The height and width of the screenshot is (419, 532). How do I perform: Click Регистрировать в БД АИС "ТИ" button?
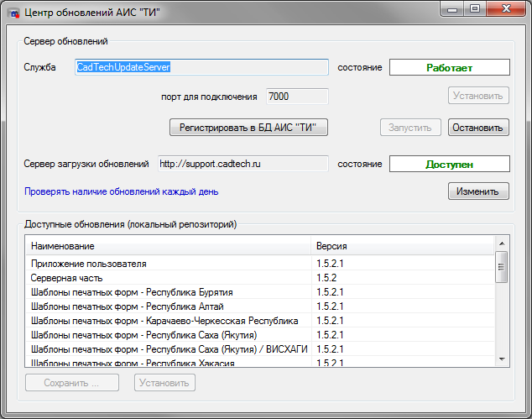point(248,128)
